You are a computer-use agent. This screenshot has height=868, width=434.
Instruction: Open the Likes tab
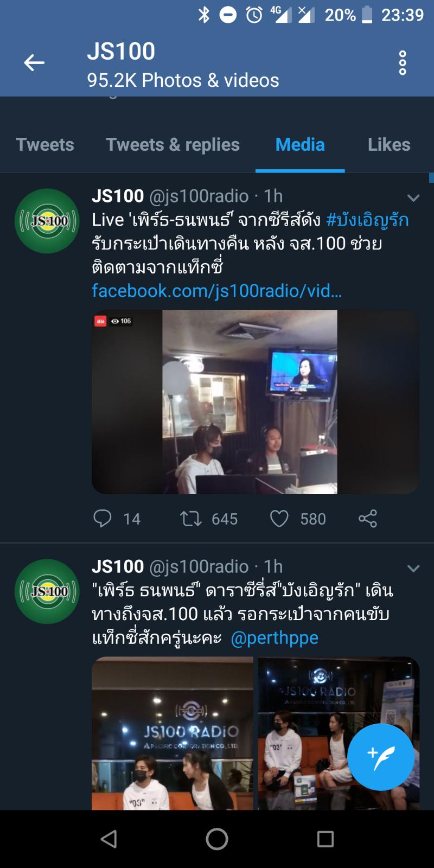[389, 145]
